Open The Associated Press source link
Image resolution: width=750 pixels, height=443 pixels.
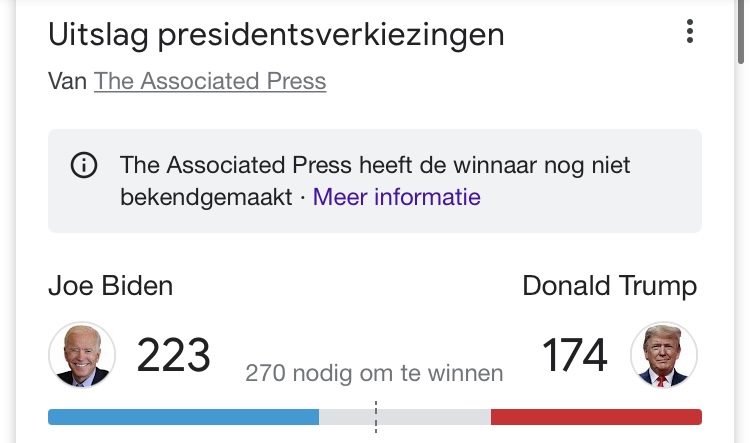[x=210, y=80]
